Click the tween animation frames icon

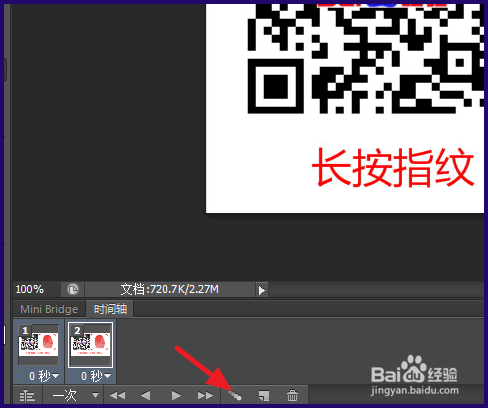(x=235, y=396)
